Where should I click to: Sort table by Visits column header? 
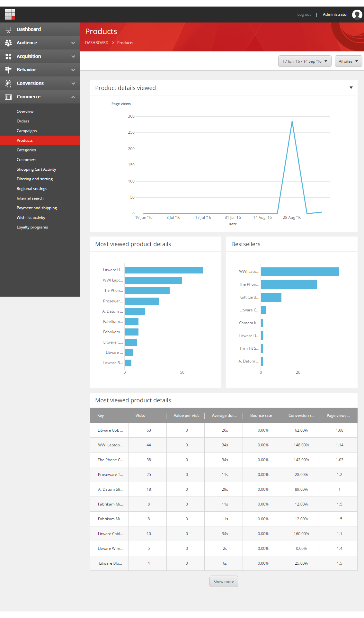[140, 416]
